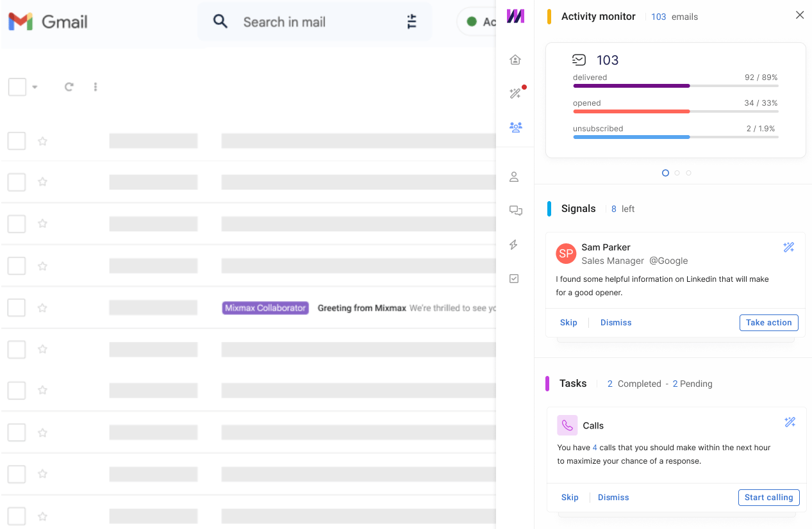Open the tasks checkmark icon in sidebar
The image size is (812, 529).
(514, 279)
